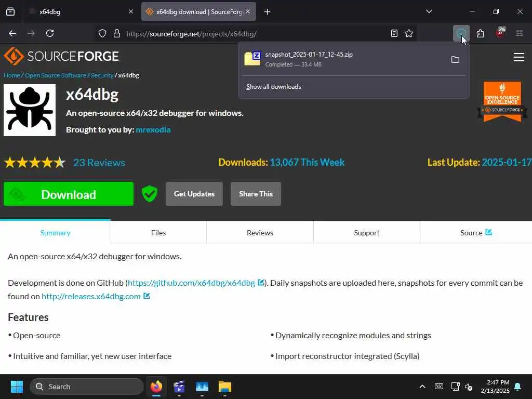This screenshot has width=532, height=399.
Task: Open a new browser tab
Action: pyautogui.click(x=268, y=12)
